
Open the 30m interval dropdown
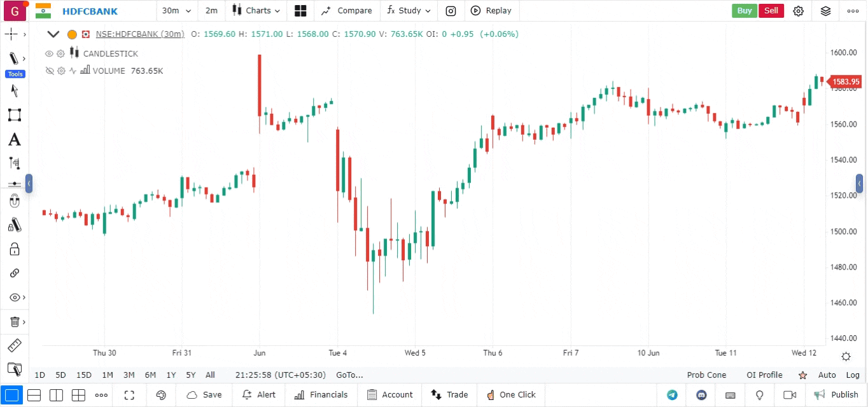pos(176,11)
